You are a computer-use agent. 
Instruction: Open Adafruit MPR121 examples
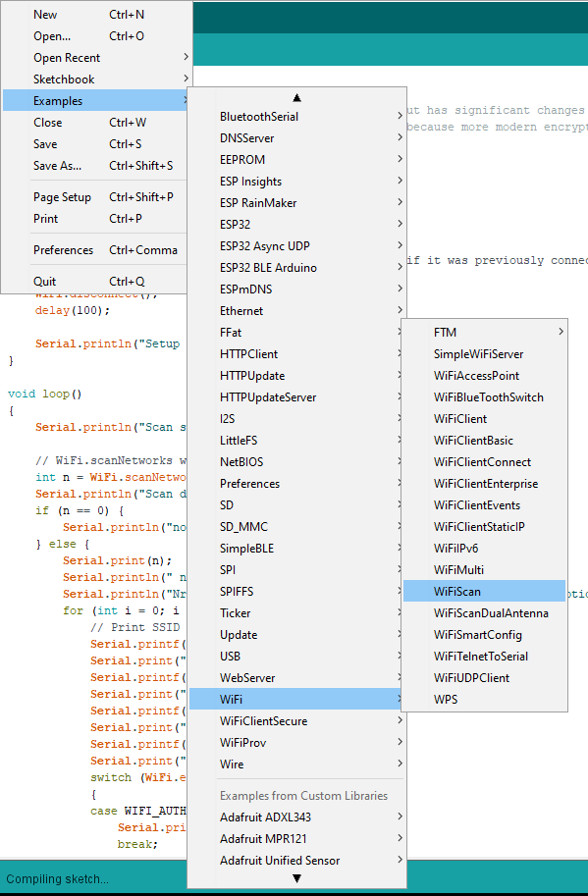point(296,839)
